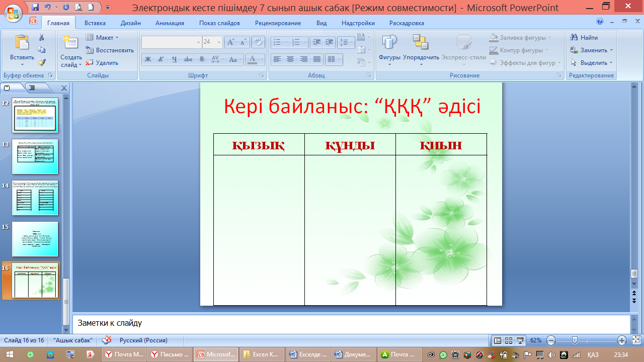Toggle text shadow (S)
The width and height of the screenshot is (644, 362).
202,59
